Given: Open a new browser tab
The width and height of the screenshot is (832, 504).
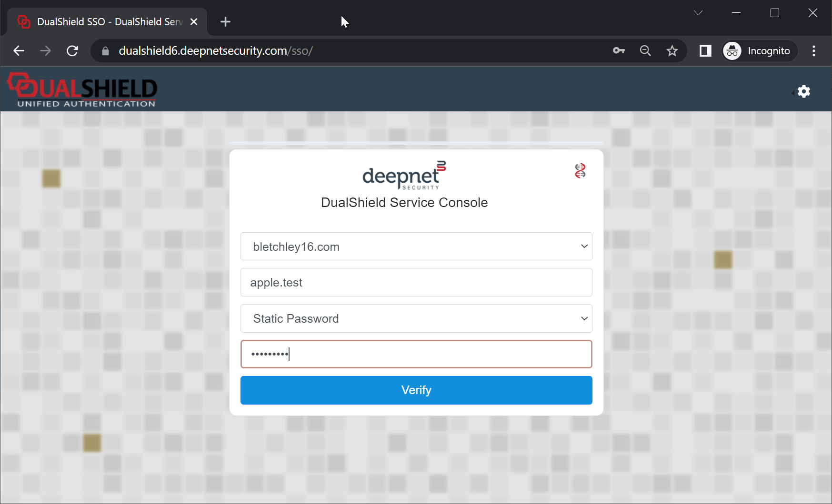Looking at the screenshot, I should point(225,22).
